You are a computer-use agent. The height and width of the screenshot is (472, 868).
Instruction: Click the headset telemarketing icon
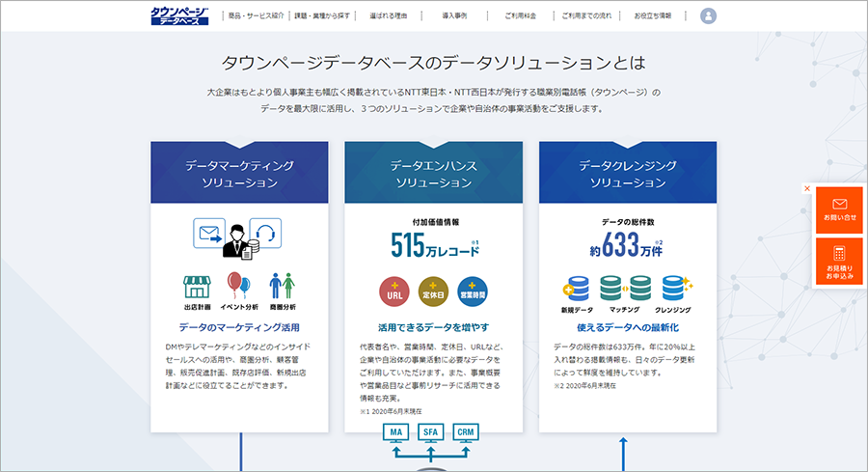click(x=266, y=234)
